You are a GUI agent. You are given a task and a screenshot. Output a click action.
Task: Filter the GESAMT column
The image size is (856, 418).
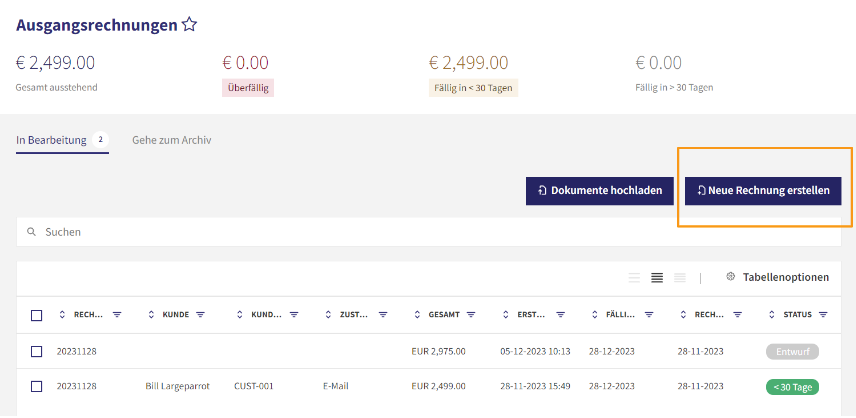tap(471, 315)
